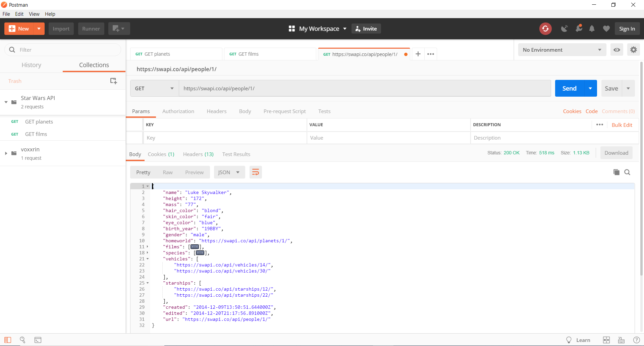The image size is (644, 346).
Task: Select the Interceptor satellite icon
Action: pyautogui.click(x=565, y=29)
